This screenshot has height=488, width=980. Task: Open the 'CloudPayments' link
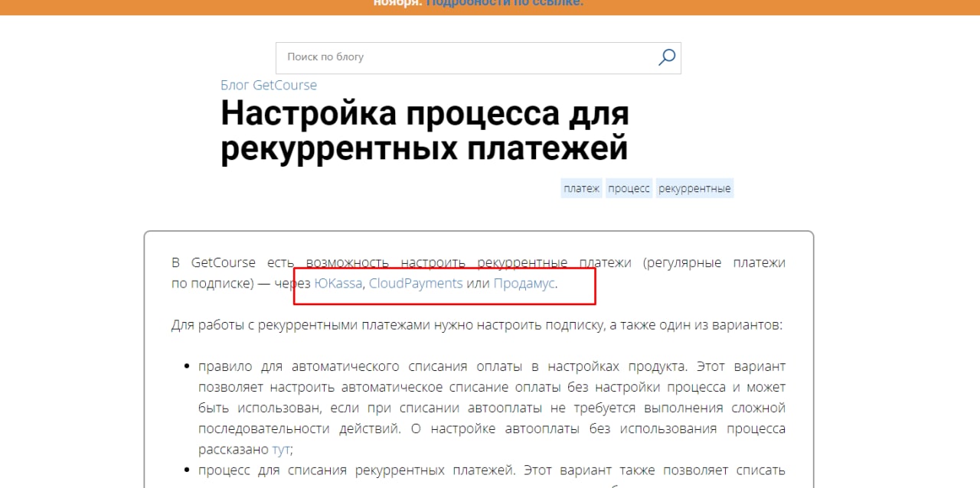(x=416, y=283)
